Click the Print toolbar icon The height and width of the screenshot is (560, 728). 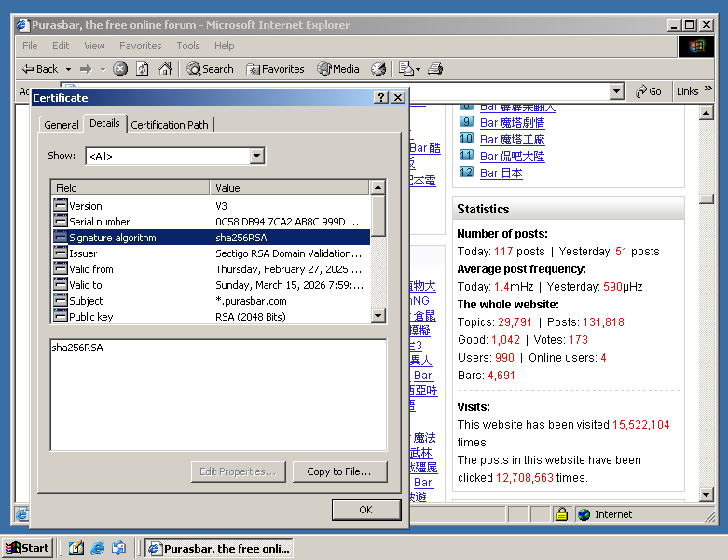tap(435, 69)
